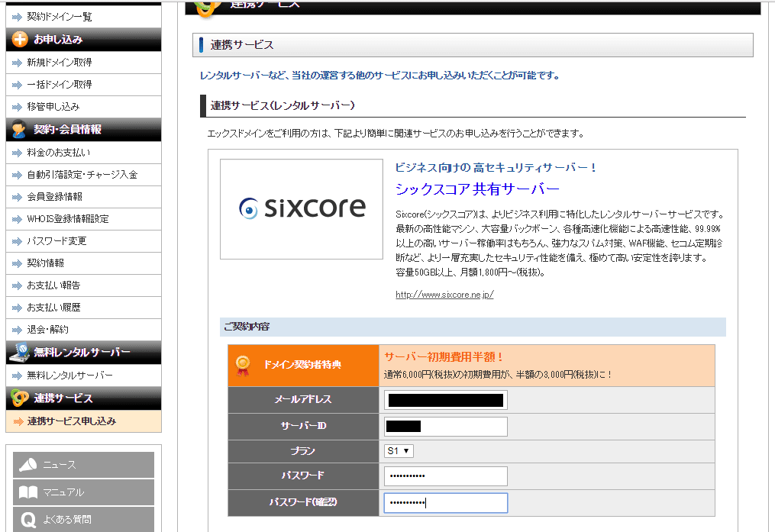775x532 pixels.
Task: Click the お申し込み section header
Action: click(x=83, y=40)
